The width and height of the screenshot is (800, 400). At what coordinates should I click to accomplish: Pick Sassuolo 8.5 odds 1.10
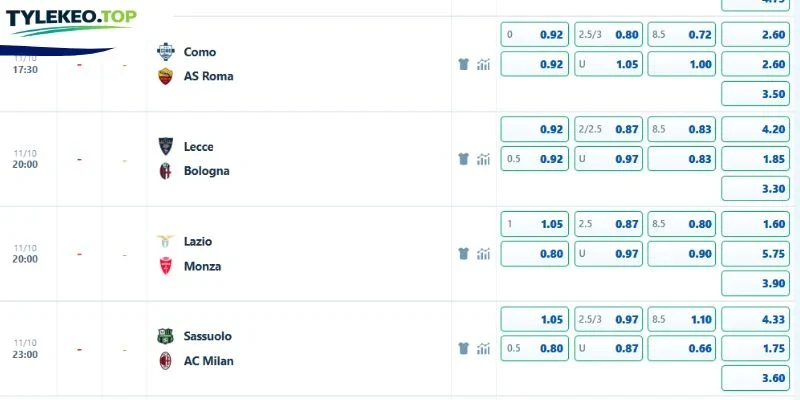point(682,319)
